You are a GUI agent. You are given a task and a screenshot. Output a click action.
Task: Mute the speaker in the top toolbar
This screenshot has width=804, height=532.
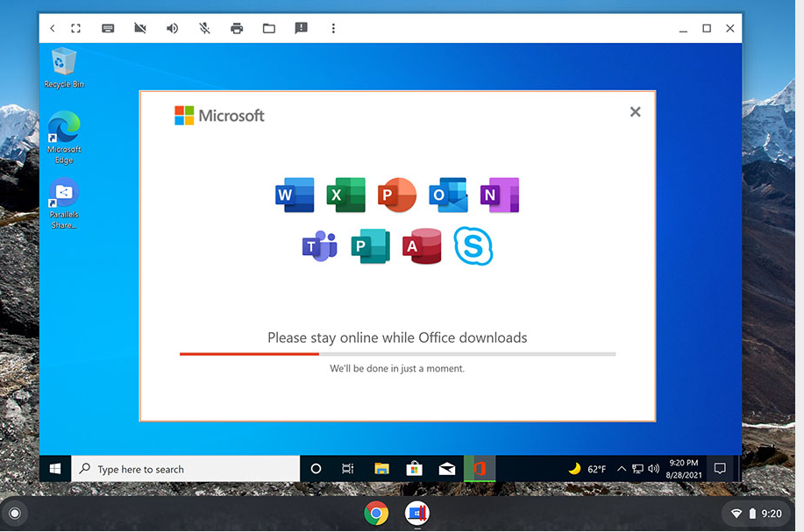[172, 28]
